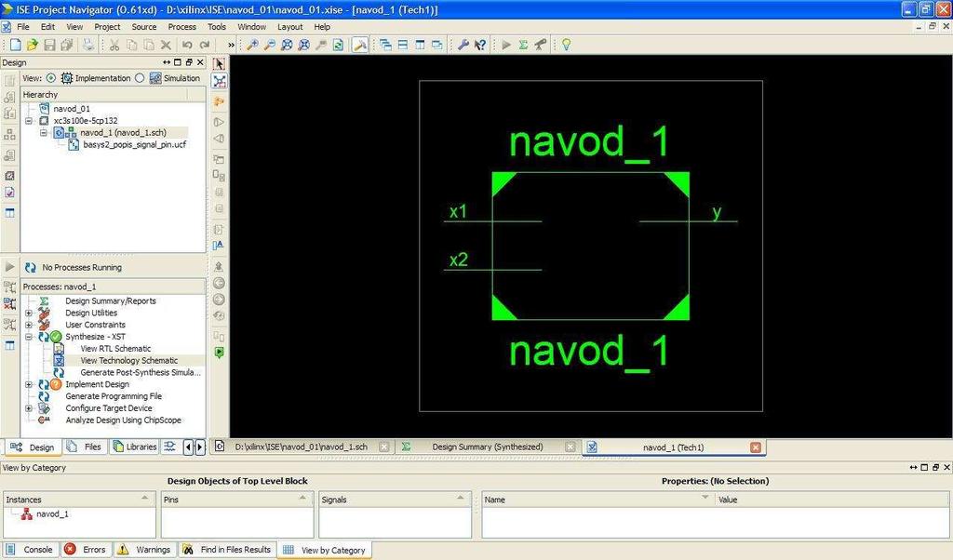Click the refresh green arrows toolbar icon
Image resolution: width=953 pixels, height=560 pixels.
point(339,45)
